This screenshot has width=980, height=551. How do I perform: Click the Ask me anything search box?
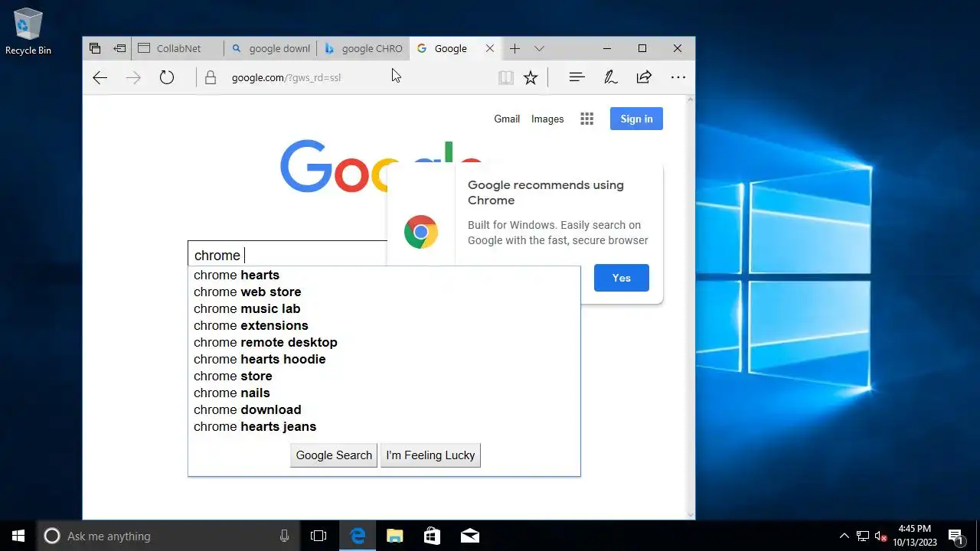click(168, 536)
